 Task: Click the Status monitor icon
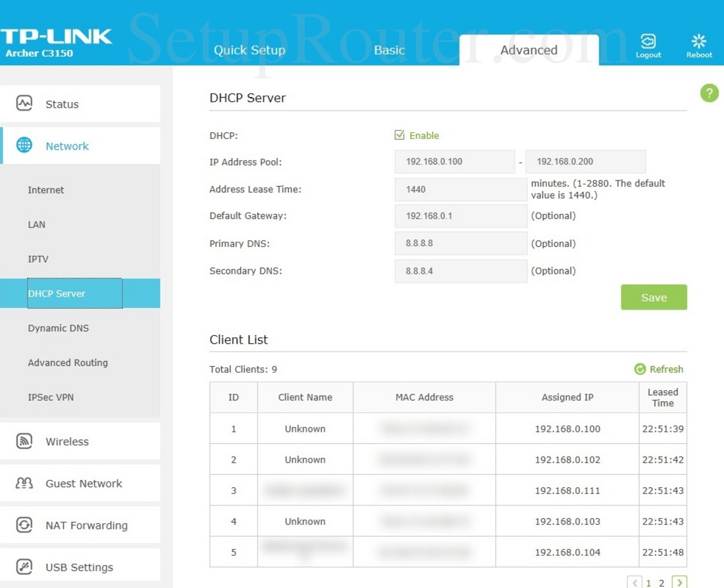[24, 103]
